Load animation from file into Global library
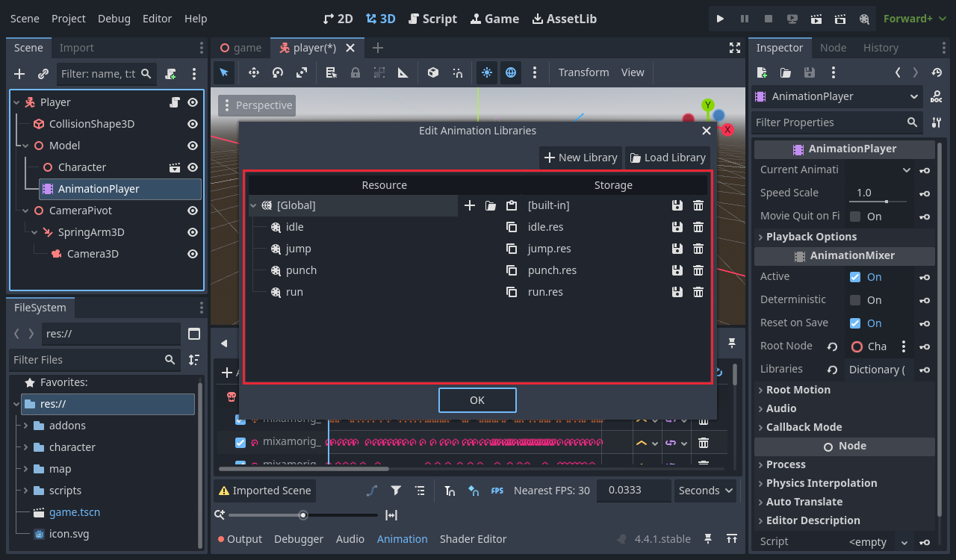Image resolution: width=956 pixels, height=560 pixels. coord(491,205)
